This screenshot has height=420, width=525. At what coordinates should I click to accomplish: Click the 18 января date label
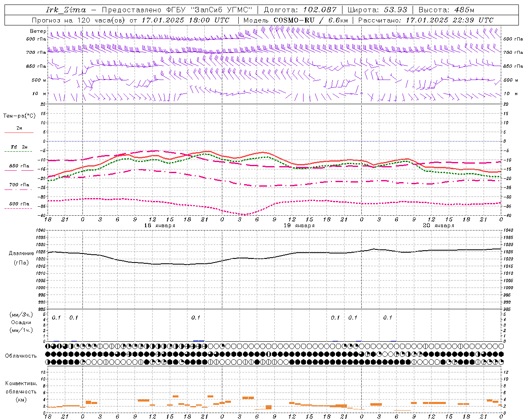[160, 226]
